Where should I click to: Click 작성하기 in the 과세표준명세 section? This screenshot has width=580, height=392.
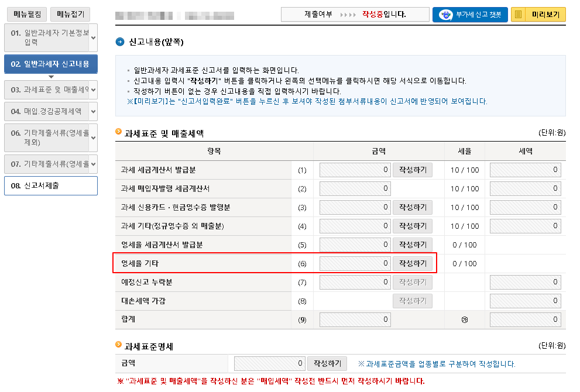click(327, 363)
